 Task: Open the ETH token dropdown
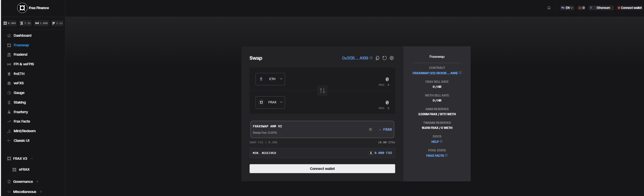pyautogui.click(x=270, y=79)
